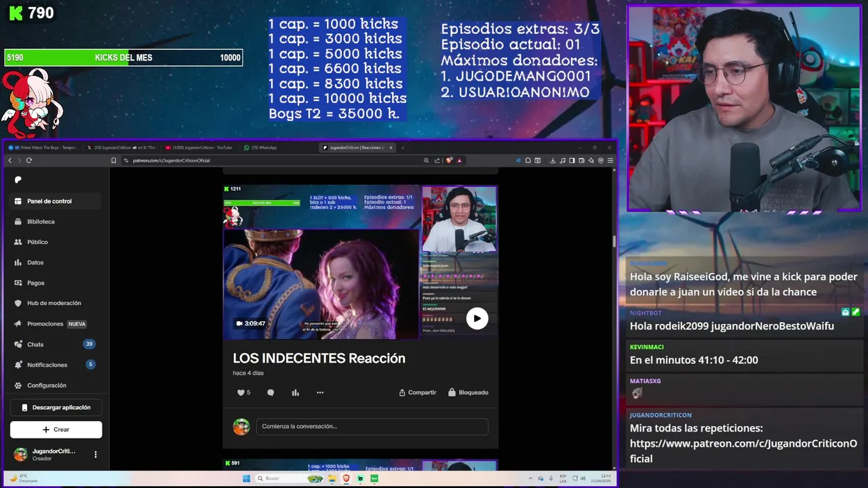The image size is (868, 488).
Task: Open the Brave Shields lion icon
Action: tap(449, 161)
